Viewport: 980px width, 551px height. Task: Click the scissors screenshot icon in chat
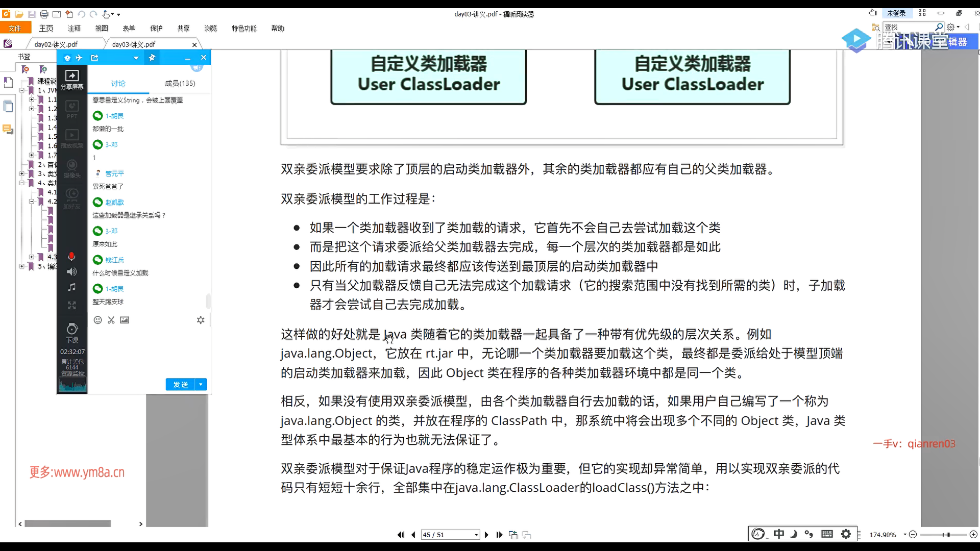pos(111,320)
